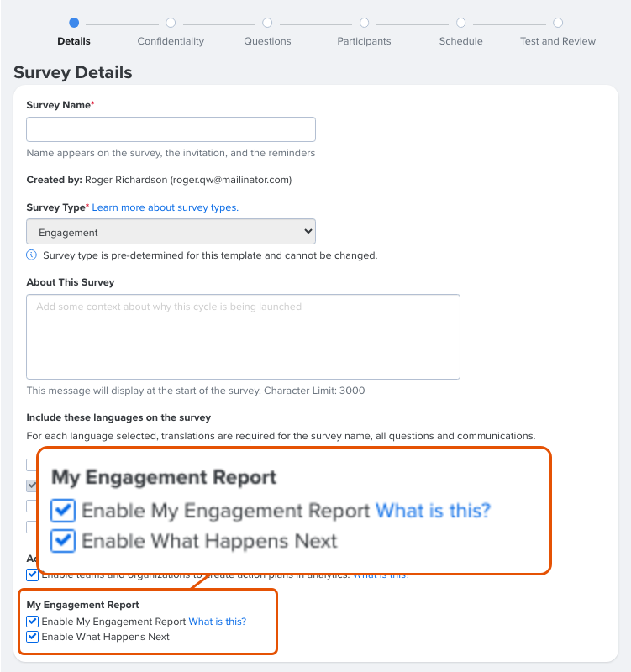Image resolution: width=631 pixels, height=672 pixels.
Task: Click the Questions step circle
Action: coord(267,23)
